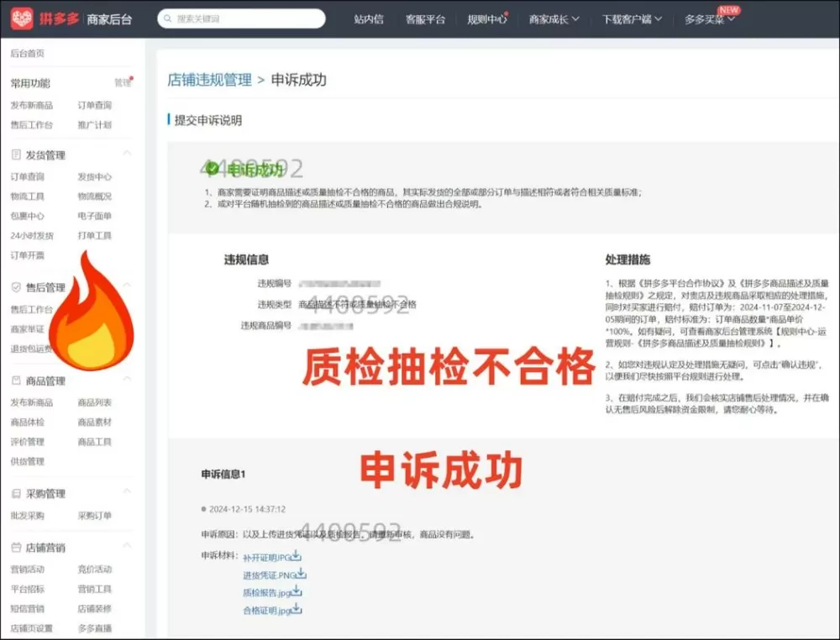Click the 店铺营销 calendar icon
Viewport: 840px width, 640px height.
tap(16, 548)
